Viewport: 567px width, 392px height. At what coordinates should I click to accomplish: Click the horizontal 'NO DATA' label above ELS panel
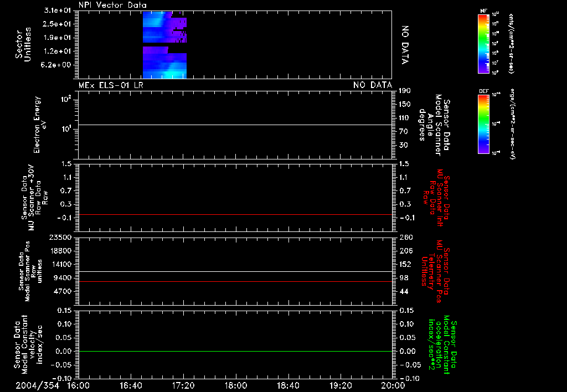click(x=373, y=85)
